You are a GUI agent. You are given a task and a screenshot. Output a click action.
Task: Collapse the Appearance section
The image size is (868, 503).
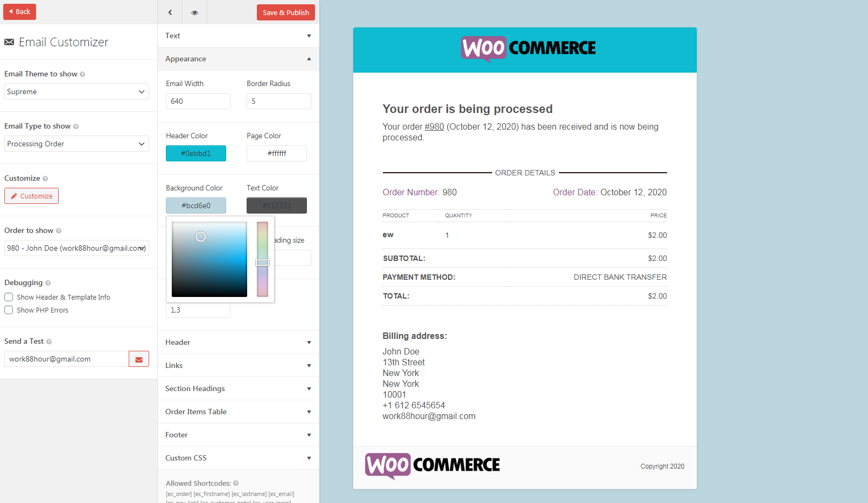point(238,59)
